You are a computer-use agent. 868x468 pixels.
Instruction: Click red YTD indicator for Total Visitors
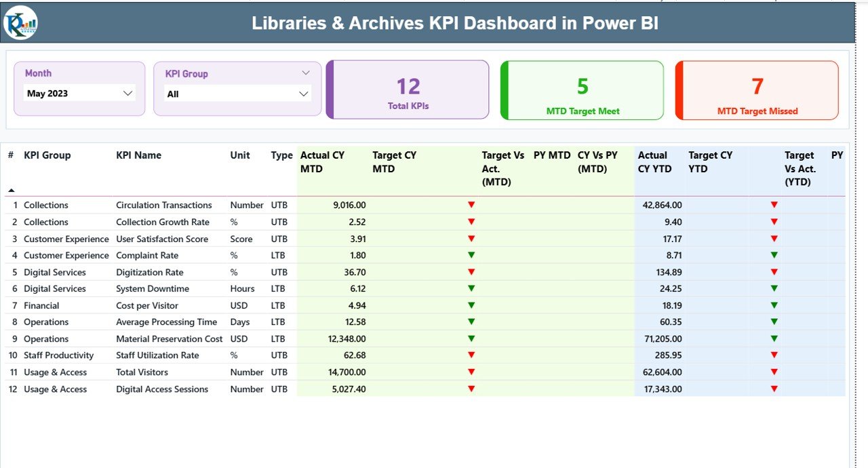click(x=774, y=372)
